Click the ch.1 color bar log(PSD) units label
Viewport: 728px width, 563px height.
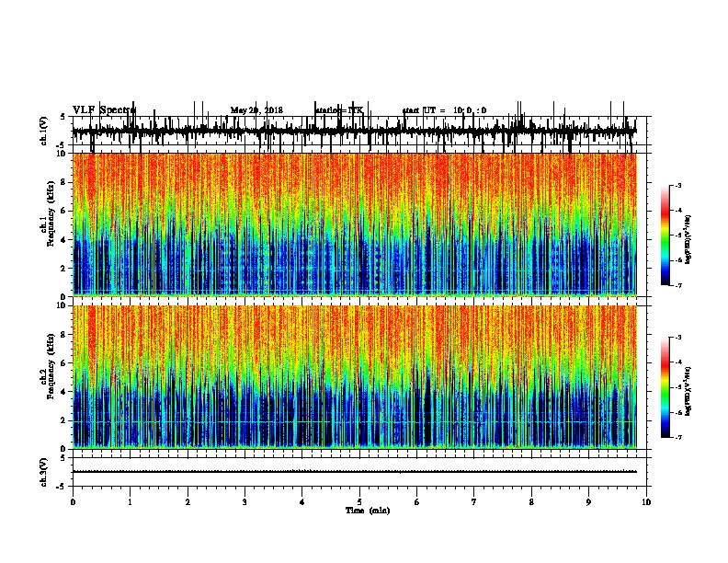tap(688, 239)
